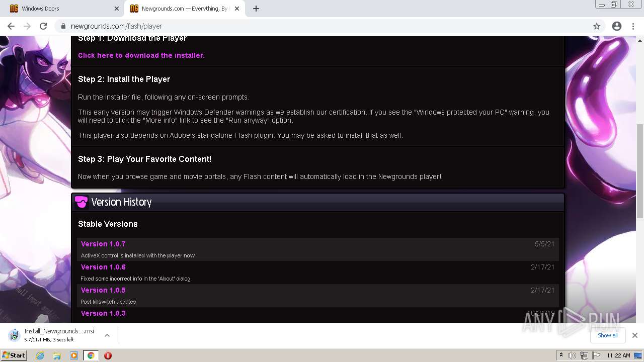Reload the Newgrounds page

(x=43, y=26)
